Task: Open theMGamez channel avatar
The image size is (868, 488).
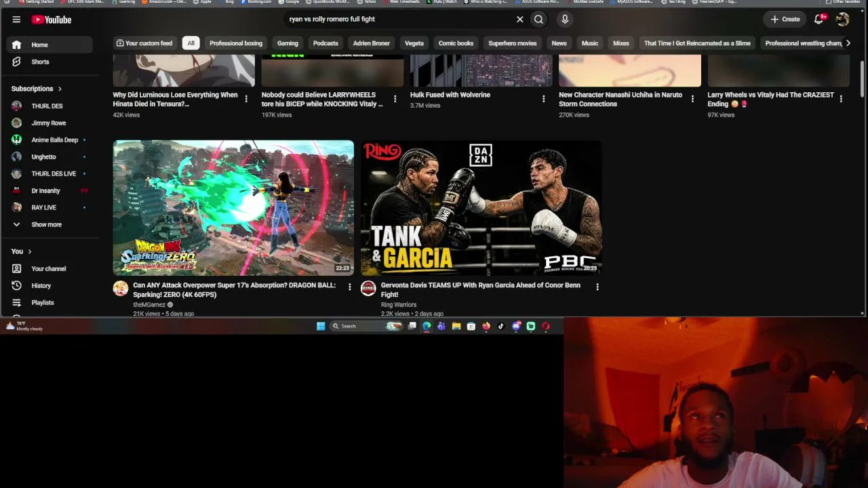Action: coord(121,289)
